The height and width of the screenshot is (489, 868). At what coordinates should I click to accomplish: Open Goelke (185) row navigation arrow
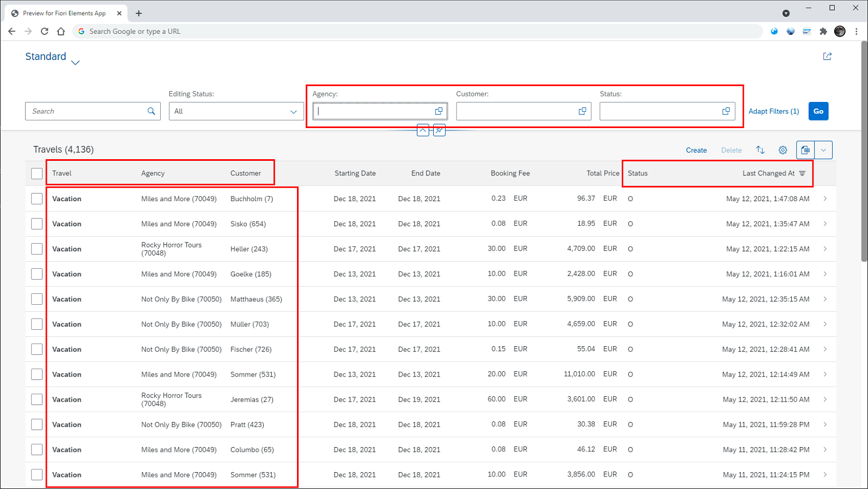(x=825, y=274)
